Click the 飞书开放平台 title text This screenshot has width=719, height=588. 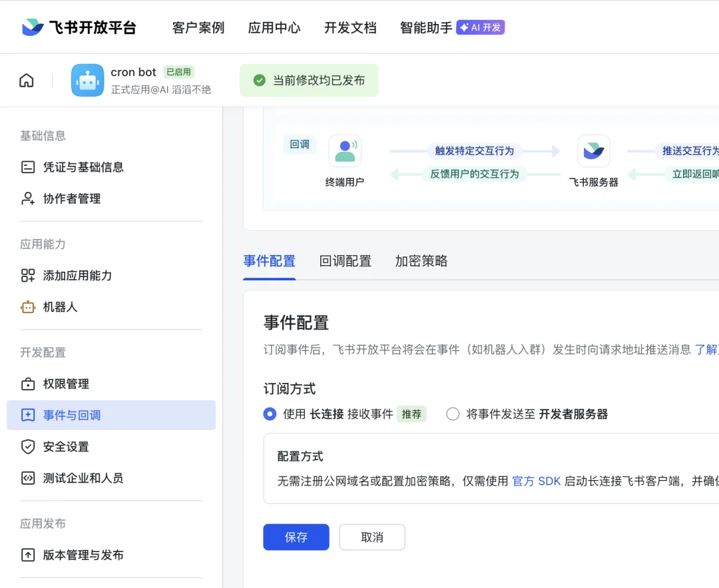pos(93,27)
